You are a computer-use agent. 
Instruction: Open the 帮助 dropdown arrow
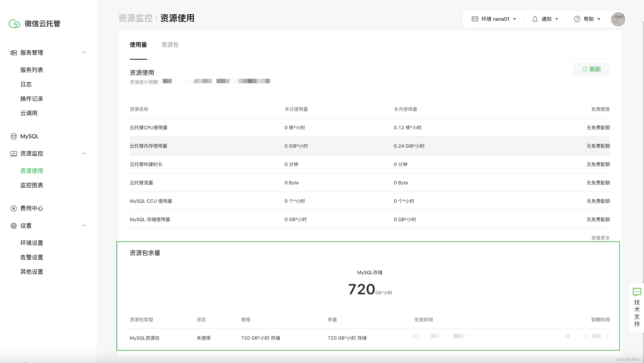tap(599, 19)
